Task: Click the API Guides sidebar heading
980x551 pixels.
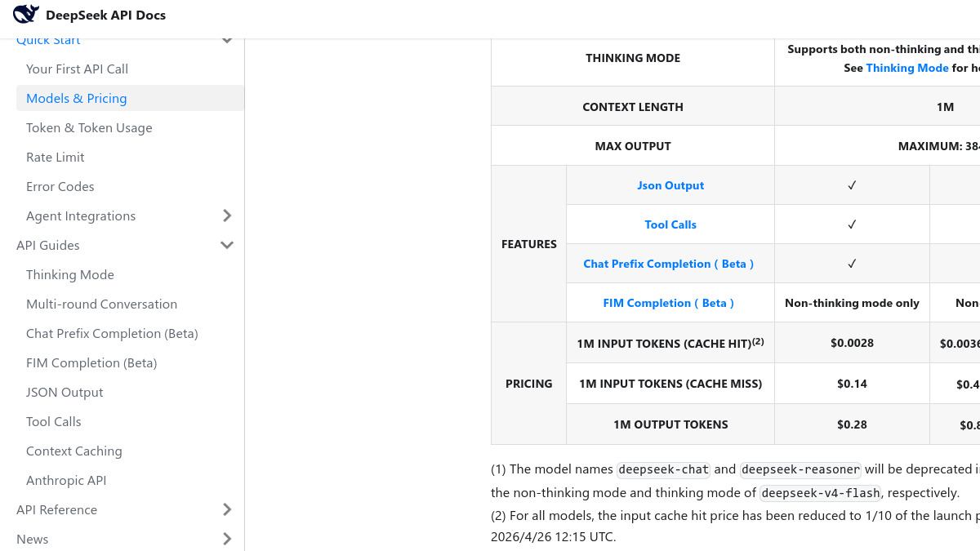Action: 48,245
